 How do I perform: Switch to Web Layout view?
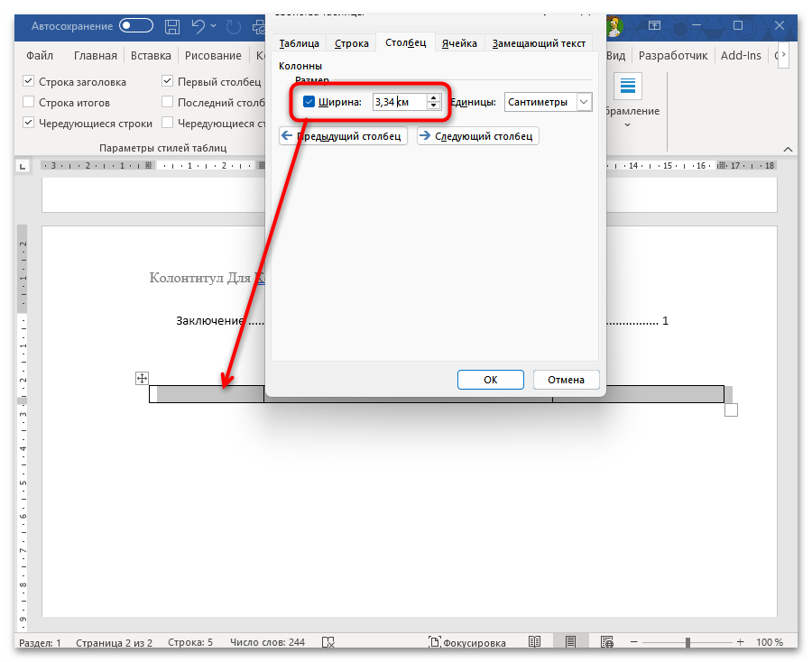[x=607, y=642]
